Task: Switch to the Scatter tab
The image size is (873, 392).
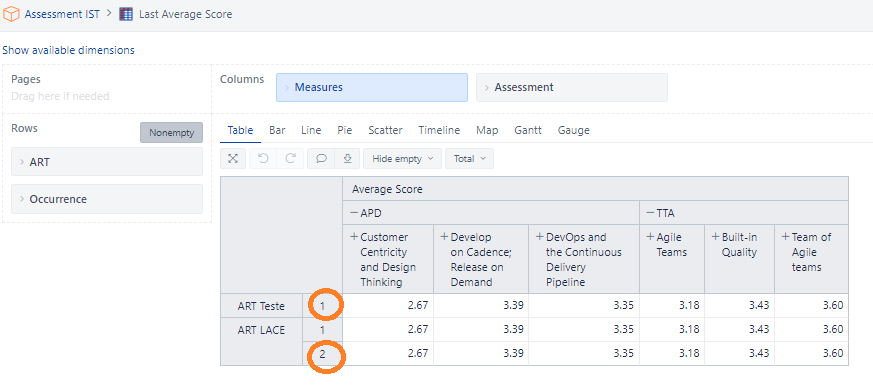Action: click(x=385, y=130)
